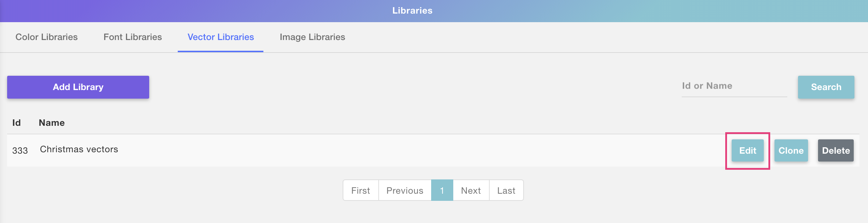Click library id 333 in the table
This screenshot has height=223, width=868.
point(20,150)
